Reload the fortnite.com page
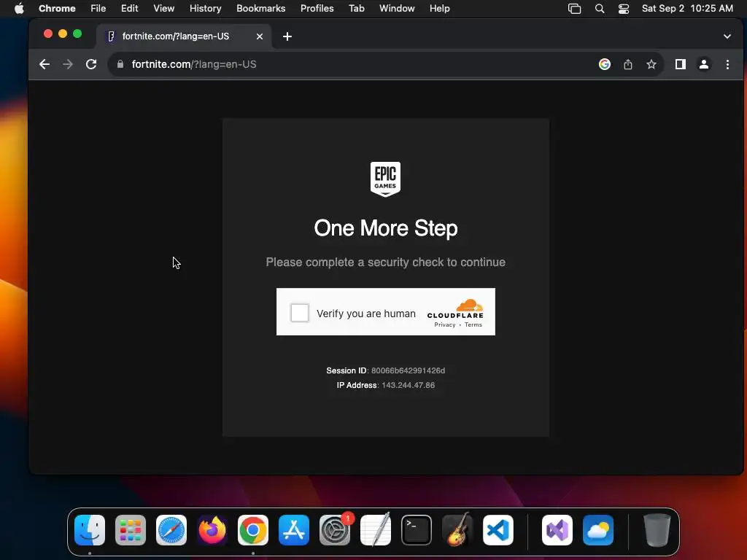 coord(91,64)
